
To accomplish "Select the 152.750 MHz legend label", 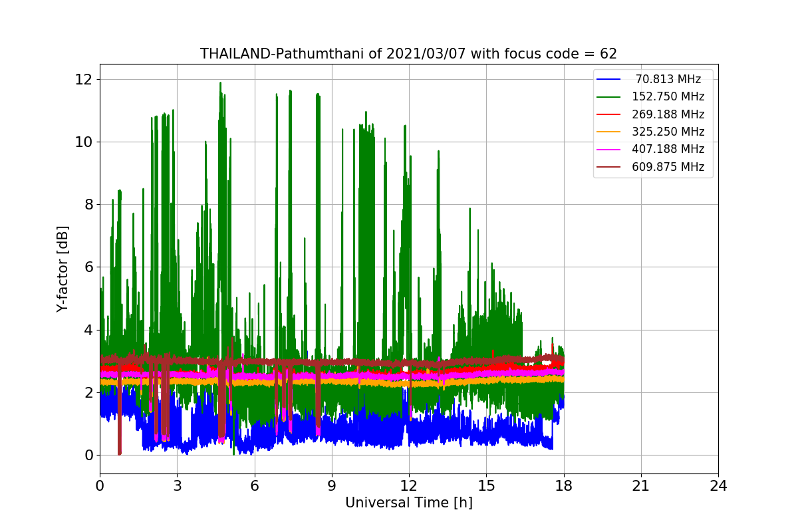I will pyautogui.click(x=668, y=96).
